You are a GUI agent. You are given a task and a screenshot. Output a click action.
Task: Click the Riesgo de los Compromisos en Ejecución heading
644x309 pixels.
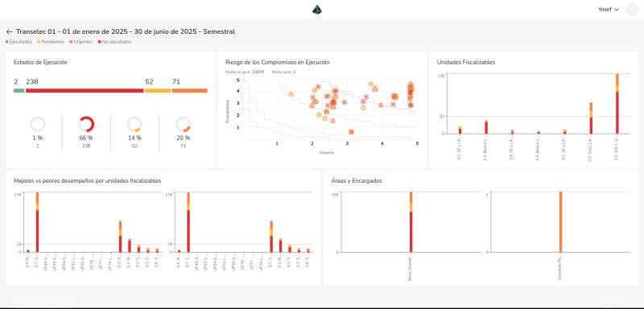coord(277,63)
